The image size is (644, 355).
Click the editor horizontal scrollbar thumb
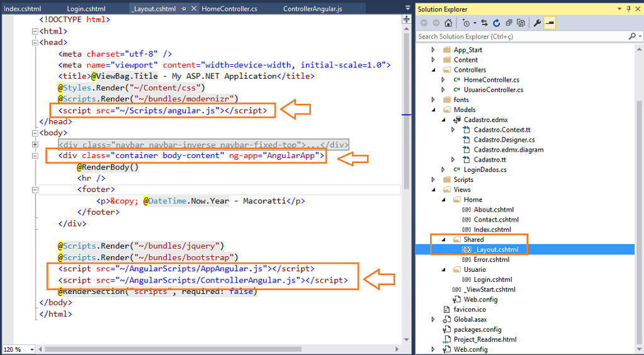173,350
